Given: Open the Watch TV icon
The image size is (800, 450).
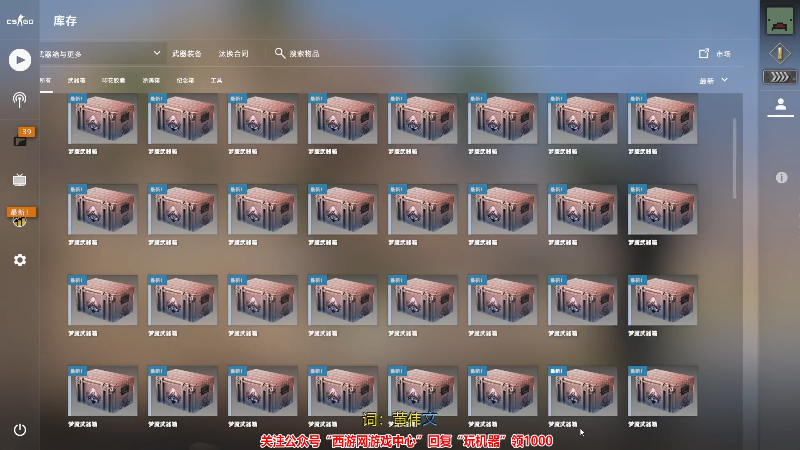Looking at the screenshot, I should 19,180.
